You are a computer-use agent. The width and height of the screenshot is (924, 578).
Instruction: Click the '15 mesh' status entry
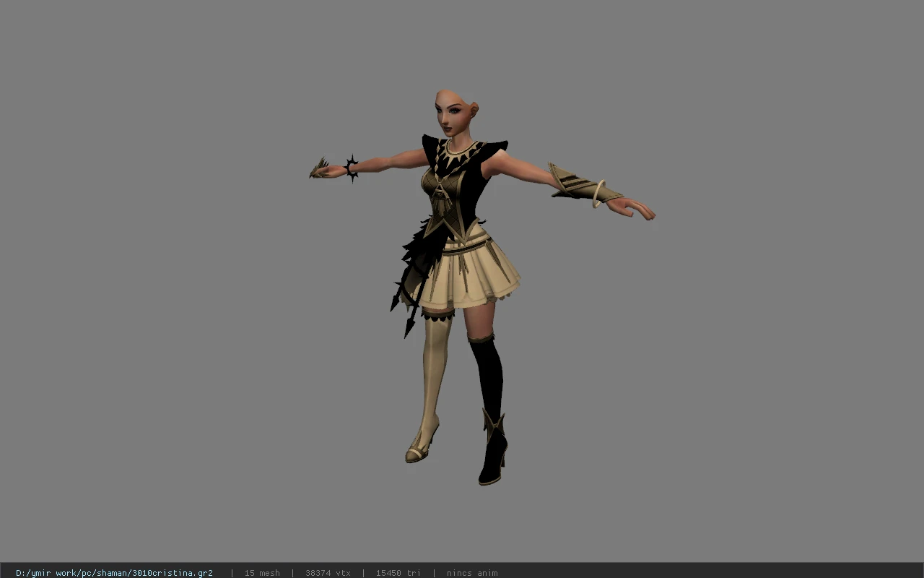coord(262,573)
